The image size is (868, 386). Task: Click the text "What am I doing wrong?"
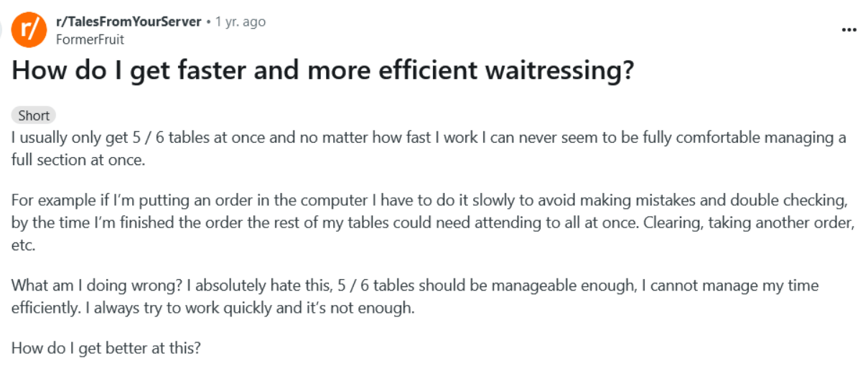[x=97, y=286]
